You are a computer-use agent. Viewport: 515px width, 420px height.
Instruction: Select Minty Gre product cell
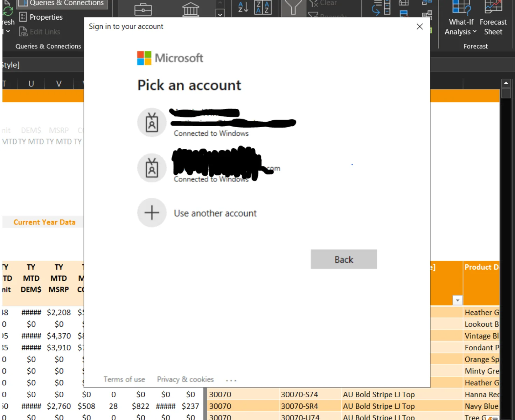481,371
